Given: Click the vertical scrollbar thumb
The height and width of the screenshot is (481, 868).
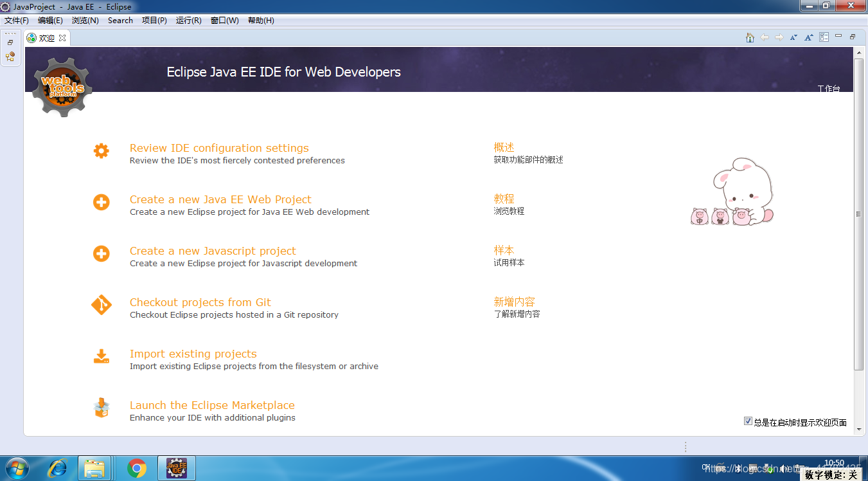Looking at the screenshot, I should [x=858, y=214].
